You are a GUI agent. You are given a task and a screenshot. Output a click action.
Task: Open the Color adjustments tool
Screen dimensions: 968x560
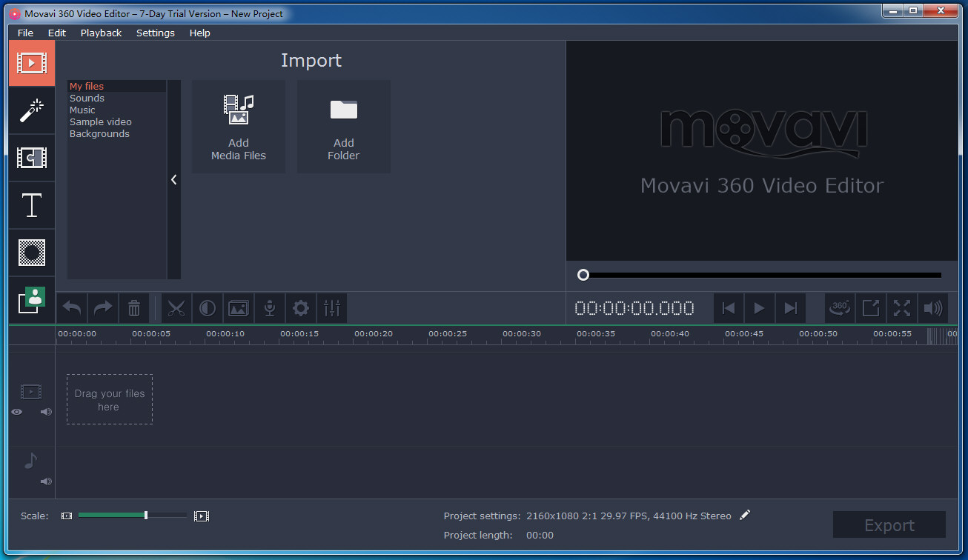[208, 308]
